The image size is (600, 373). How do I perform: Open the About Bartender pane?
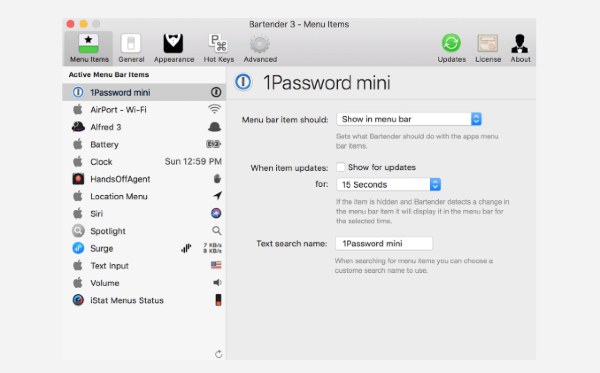click(520, 48)
